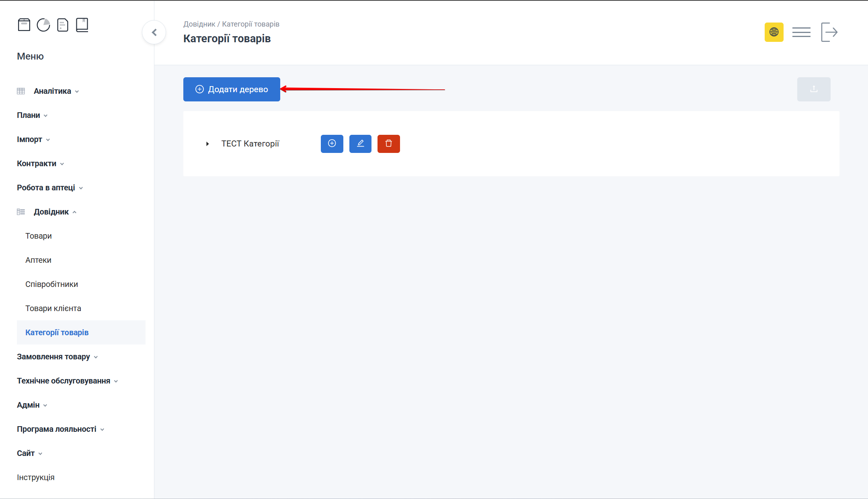This screenshot has width=868, height=499.
Task: Collapse the Довідник menu section
Action: tap(51, 212)
